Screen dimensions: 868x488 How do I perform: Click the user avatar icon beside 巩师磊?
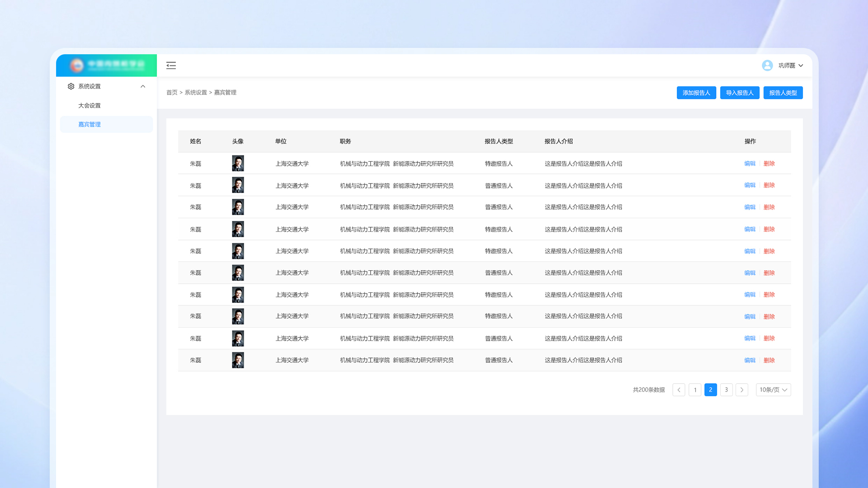click(767, 66)
